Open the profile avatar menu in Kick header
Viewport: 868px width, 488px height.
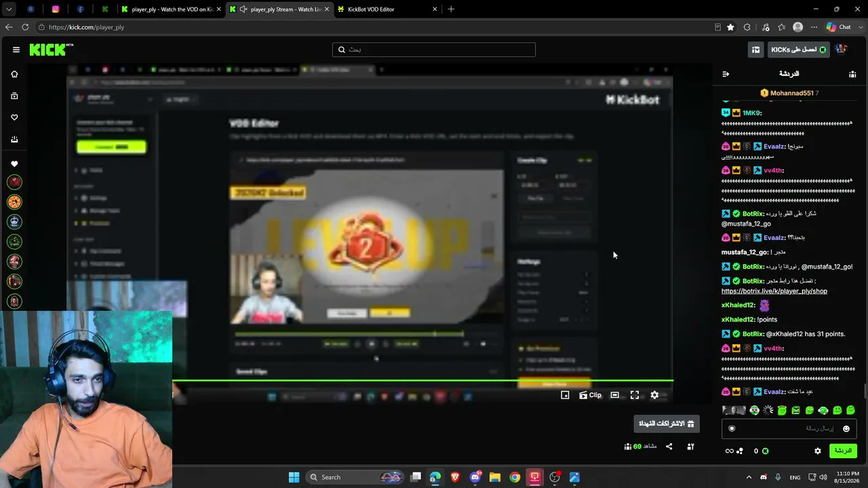tap(841, 49)
